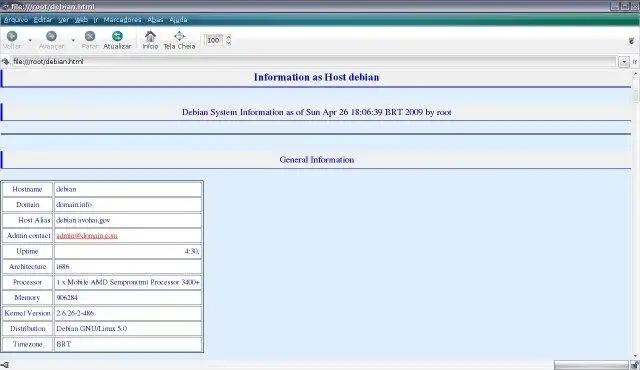640x370 pixels.
Task: Close the browser window
Action: [x=635, y=6]
